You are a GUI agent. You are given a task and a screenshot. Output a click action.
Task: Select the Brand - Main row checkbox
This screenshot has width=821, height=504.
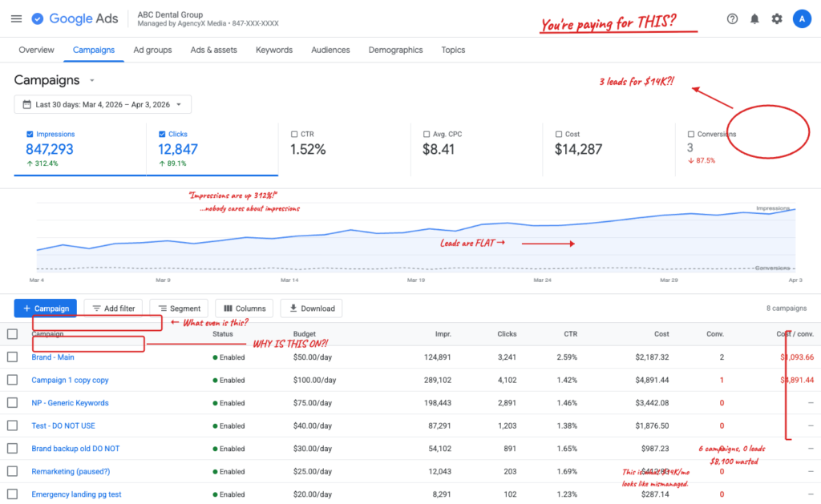[x=12, y=357]
